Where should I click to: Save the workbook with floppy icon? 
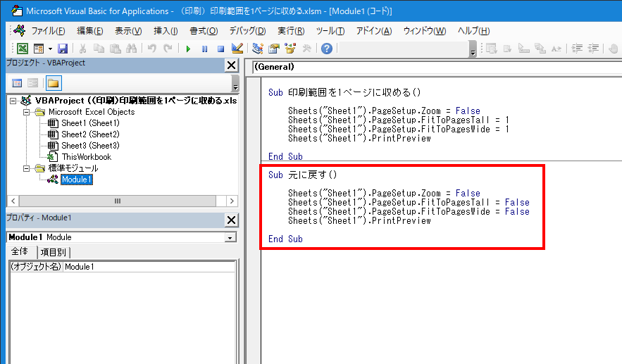pyautogui.click(x=63, y=49)
